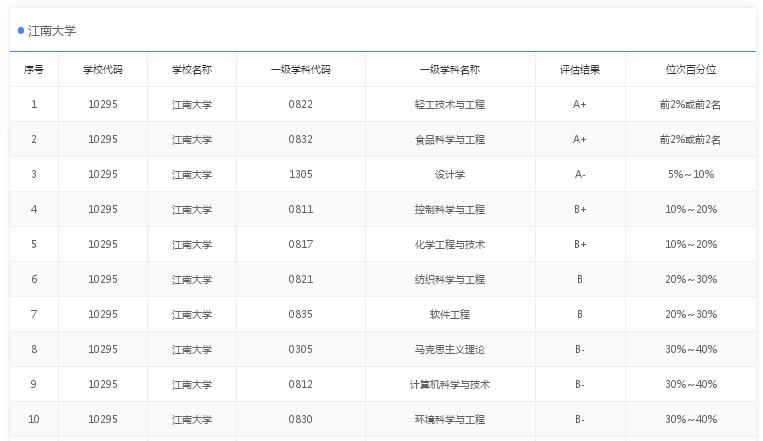Viewport: 763px width, 441px height.
Task: Click the B+ result for 控制科学与工程
Action: pos(580,209)
